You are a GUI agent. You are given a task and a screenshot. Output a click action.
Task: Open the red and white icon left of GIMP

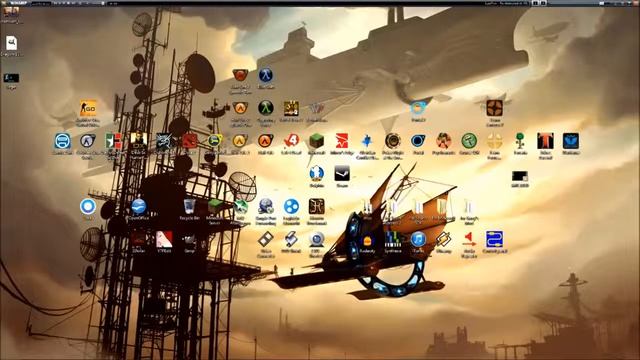164,240
